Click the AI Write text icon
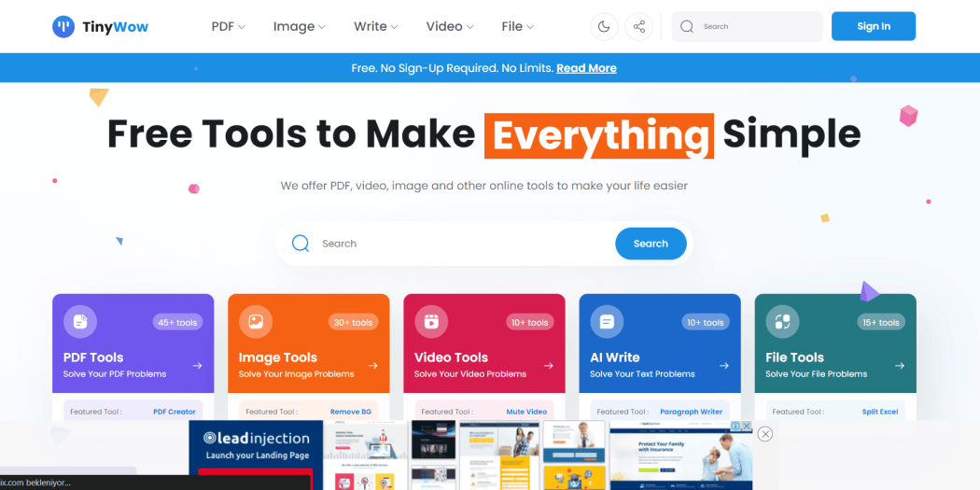 (x=607, y=322)
